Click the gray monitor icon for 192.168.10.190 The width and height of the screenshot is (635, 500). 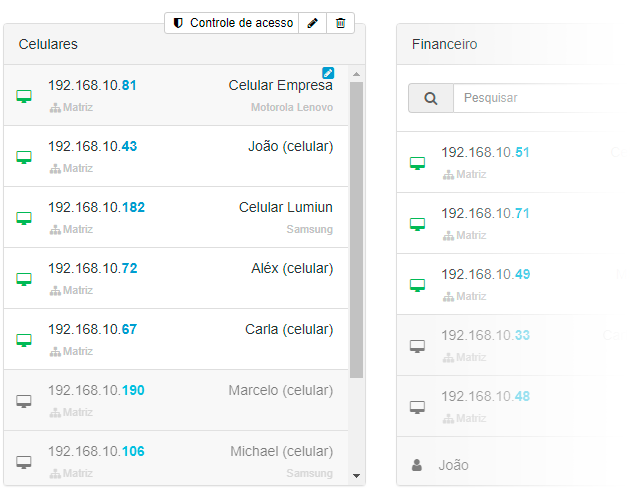[24, 400]
